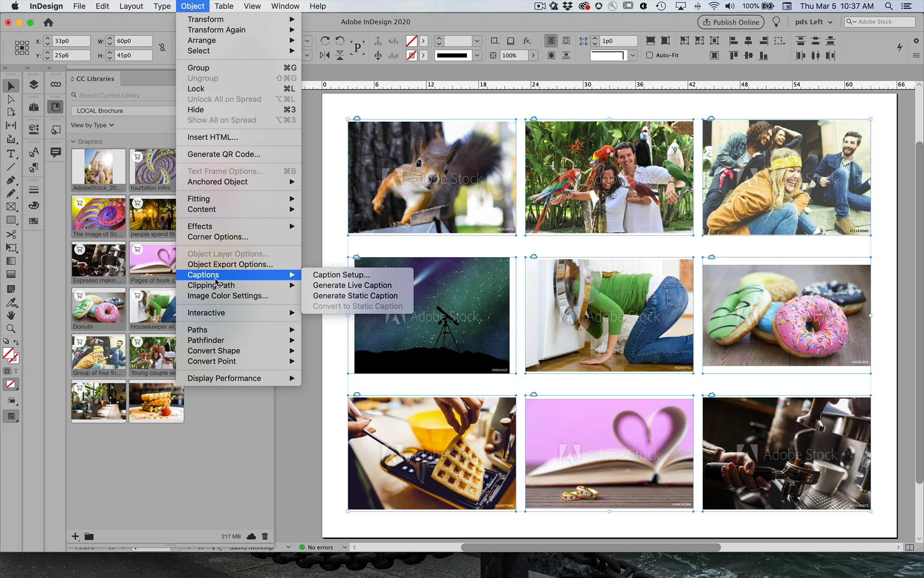Enable the Auto-Fit checkbox
This screenshot has width=924, height=578.
(650, 55)
